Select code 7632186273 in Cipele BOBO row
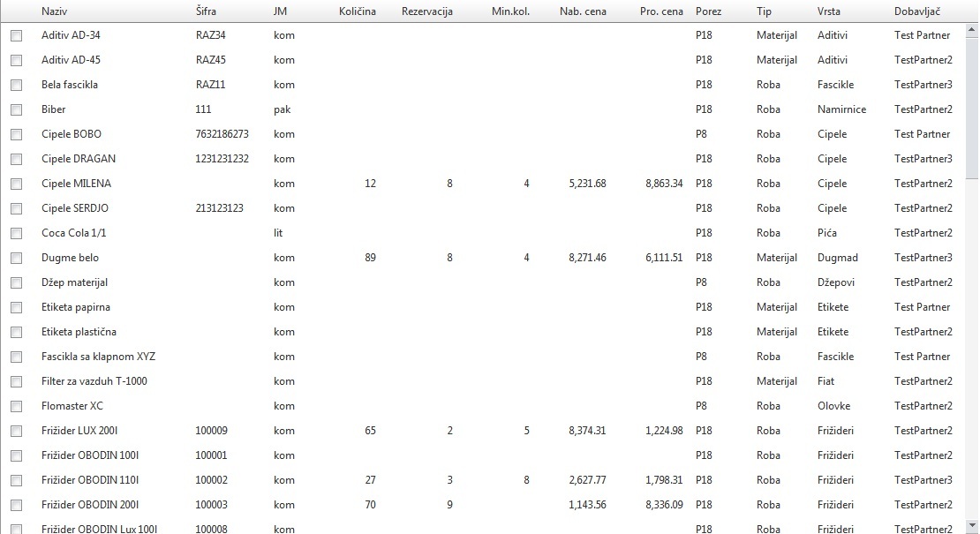 222,134
